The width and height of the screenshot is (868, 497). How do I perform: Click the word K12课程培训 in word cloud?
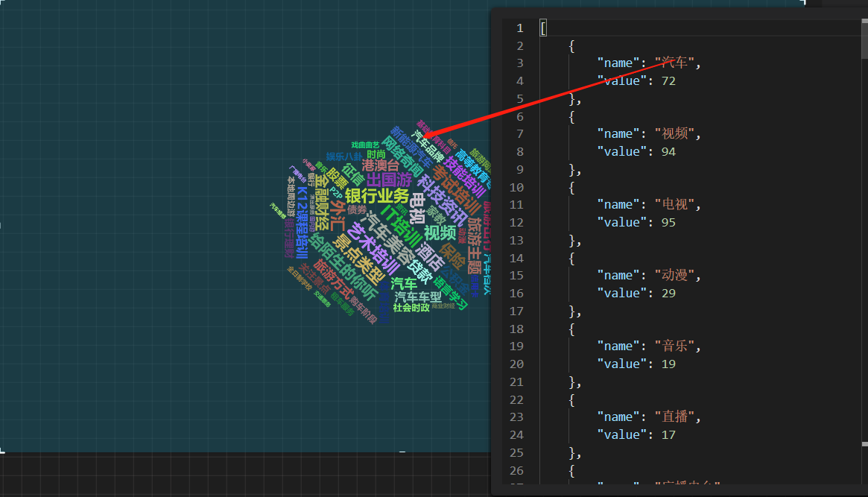302,223
